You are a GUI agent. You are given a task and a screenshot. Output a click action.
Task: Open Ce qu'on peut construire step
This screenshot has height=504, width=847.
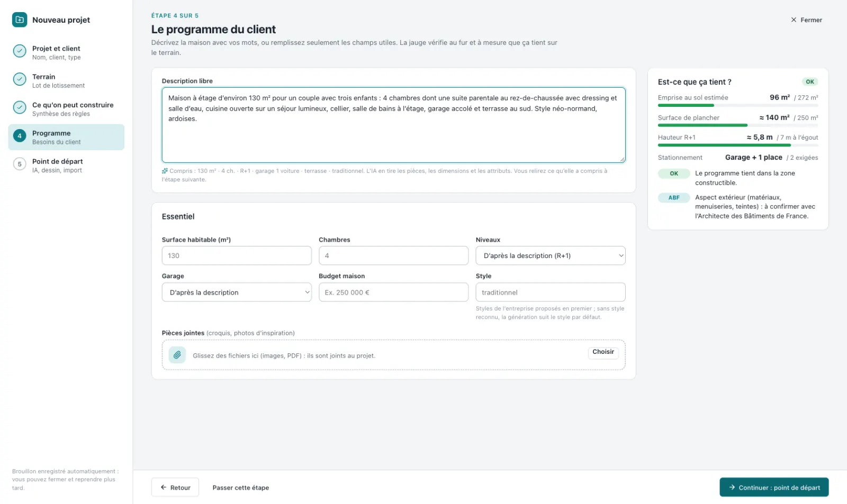(x=66, y=109)
